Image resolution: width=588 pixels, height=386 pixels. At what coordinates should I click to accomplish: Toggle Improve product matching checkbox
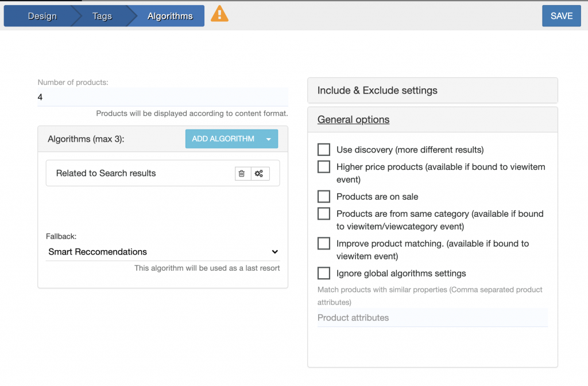324,244
